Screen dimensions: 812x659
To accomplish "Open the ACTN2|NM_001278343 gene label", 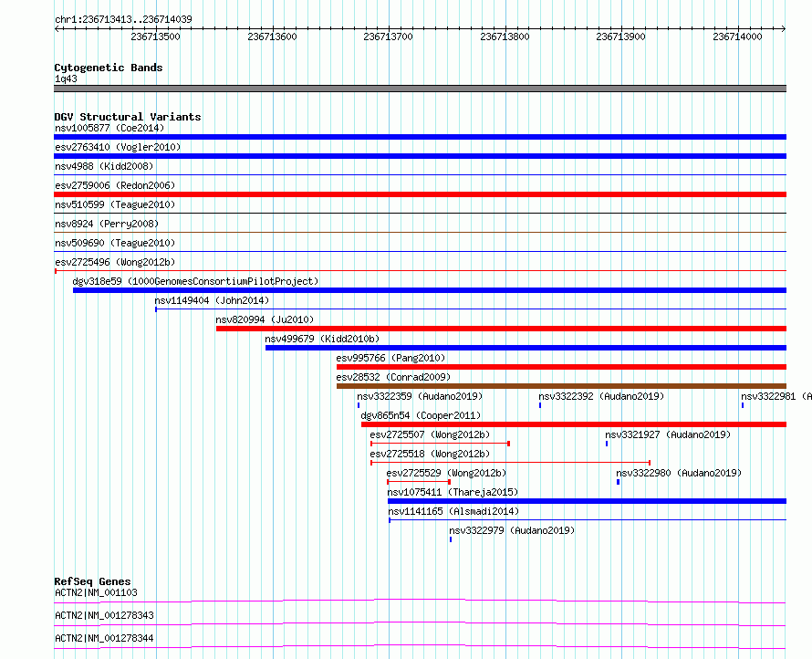I will (104, 615).
